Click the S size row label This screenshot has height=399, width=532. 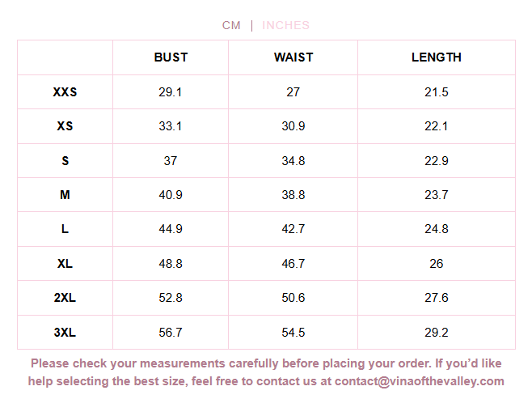click(x=65, y=161)
